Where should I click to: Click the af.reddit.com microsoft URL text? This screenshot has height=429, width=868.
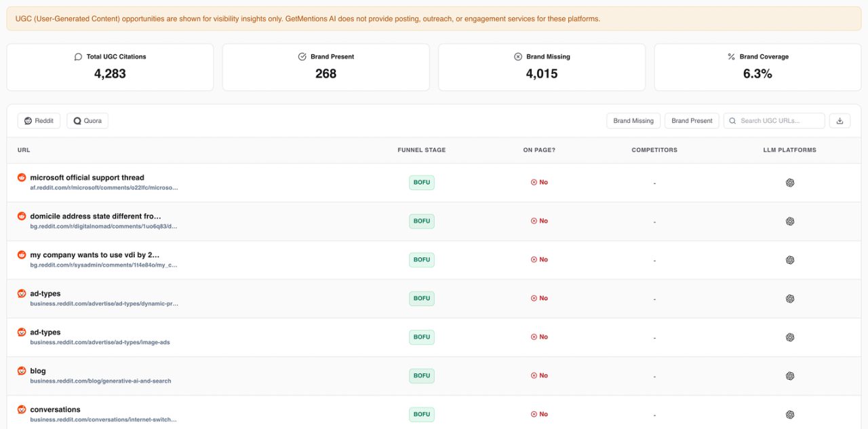click(104, 187)
